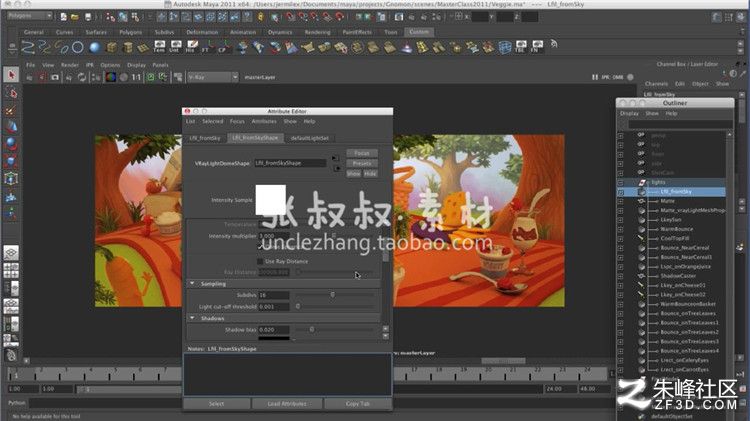Click the lights set icon in Outliner
750x421 pixels.
tap(642, 182)
